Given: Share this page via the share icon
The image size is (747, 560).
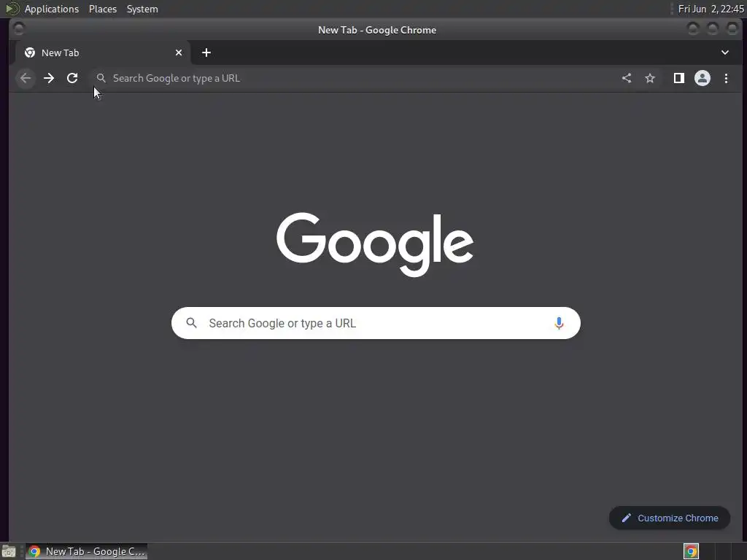Looking at the screenshot, I should [627, 78].
